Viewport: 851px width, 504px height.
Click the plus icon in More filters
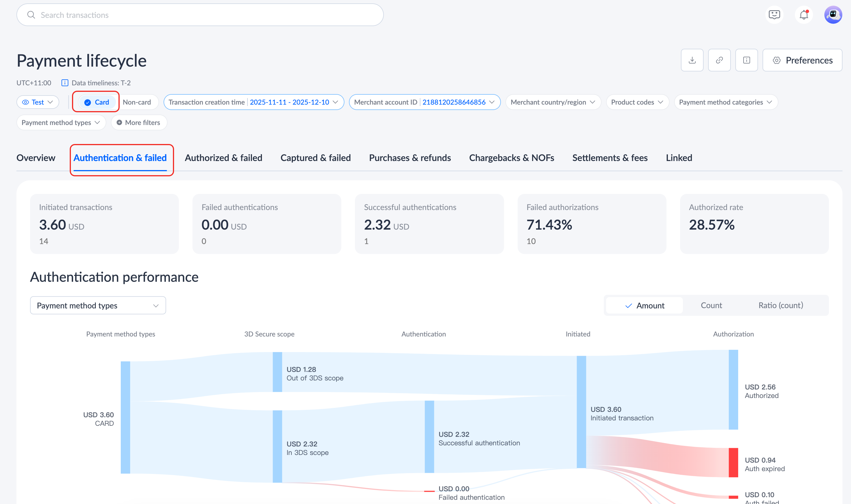pyautogui.click(x=119, y=123)
